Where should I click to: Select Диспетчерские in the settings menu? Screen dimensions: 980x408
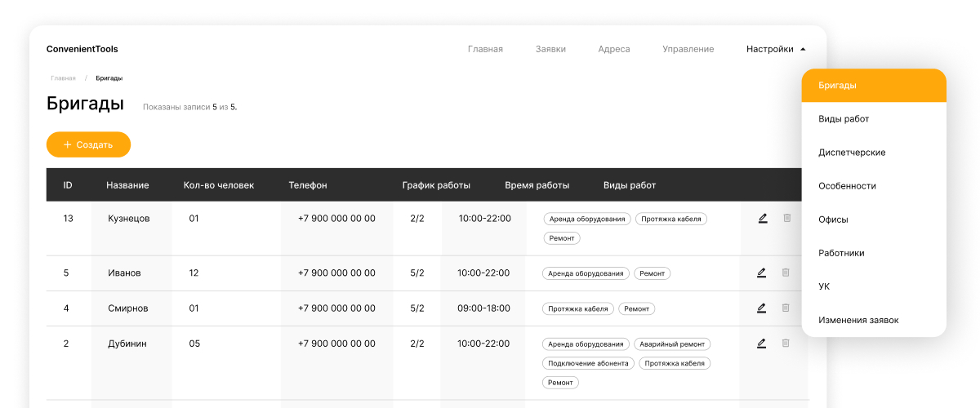coord(874,153)
